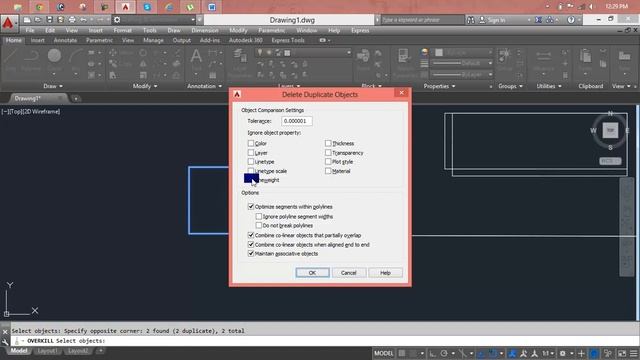Click the Customization menu icon in status bar
Screen dimensions: 640x360
[x=633, y=353]
